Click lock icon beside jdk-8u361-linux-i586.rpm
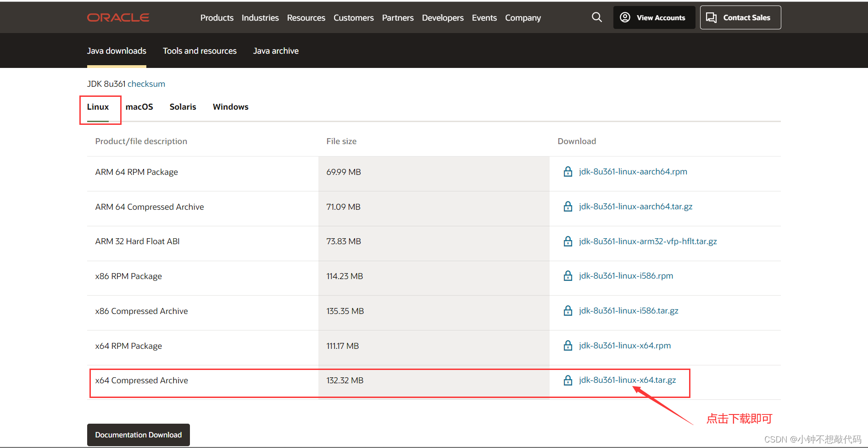This screenshot has height=448, width=868. click(568, 276)
